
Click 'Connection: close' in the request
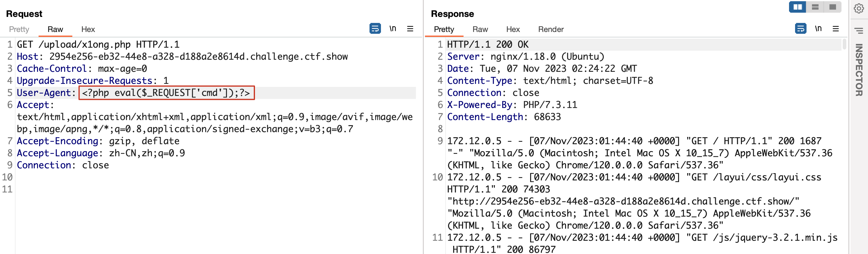click(63, 165)
